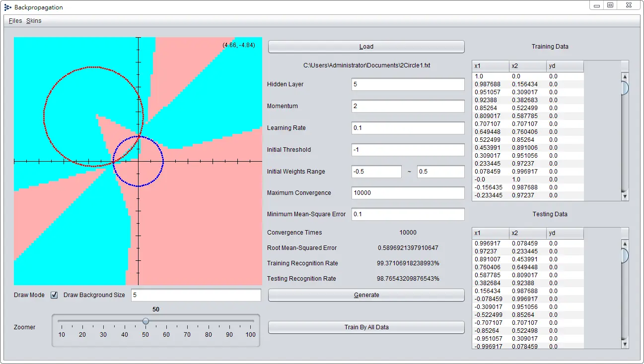Click the Training Data scrollbar thumb
The height and width of the screenshot is (364, 644).
[x=625, y=88]
